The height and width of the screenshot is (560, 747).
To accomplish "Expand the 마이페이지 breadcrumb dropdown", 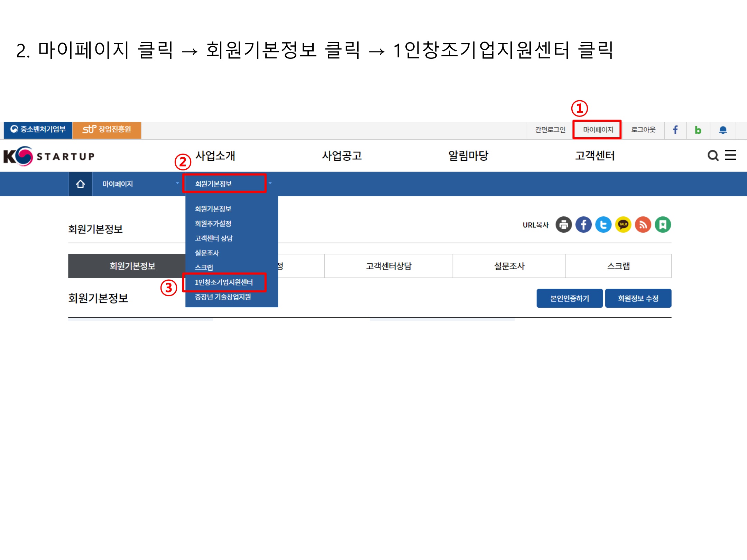I will [138, 184].
